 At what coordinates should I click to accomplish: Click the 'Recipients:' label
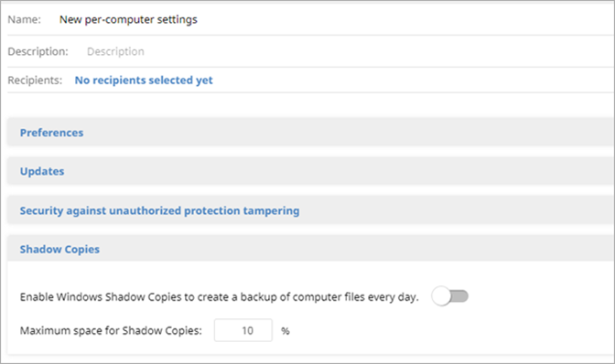coord(35,80)
